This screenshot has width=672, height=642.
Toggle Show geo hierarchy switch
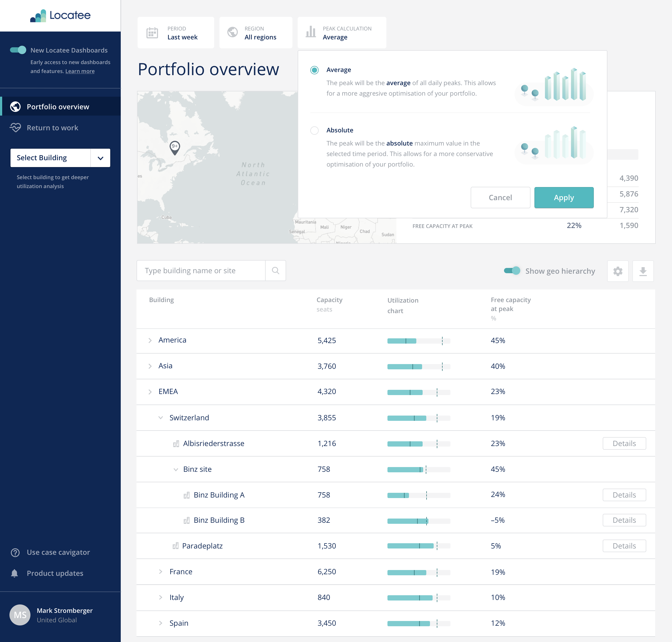[512, 271]
